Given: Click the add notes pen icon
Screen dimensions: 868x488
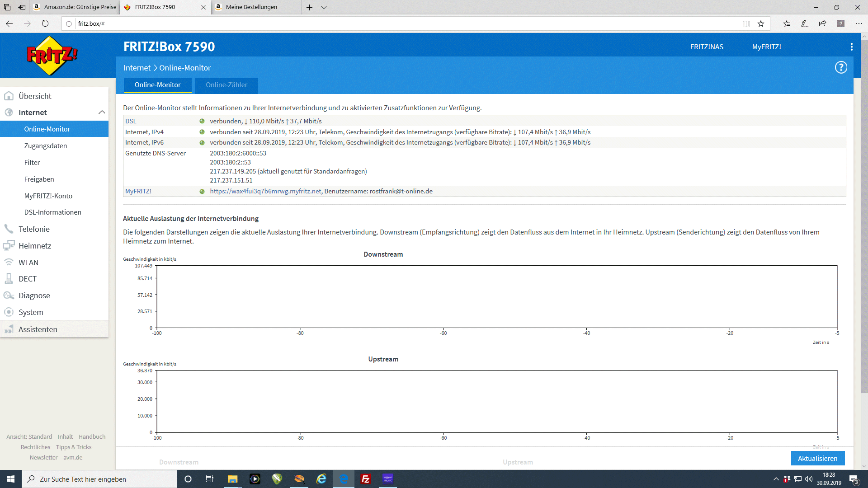Looking at the screenshot, I should click(805, 23).
